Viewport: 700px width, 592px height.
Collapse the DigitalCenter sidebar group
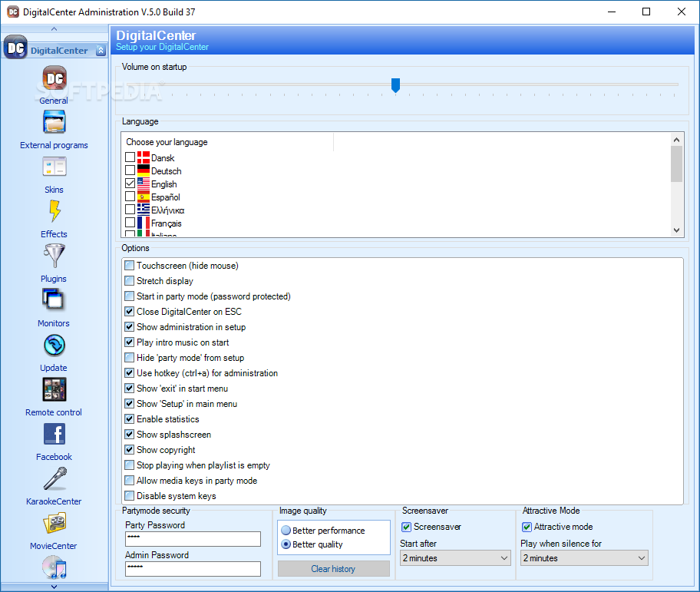[101, 51]
